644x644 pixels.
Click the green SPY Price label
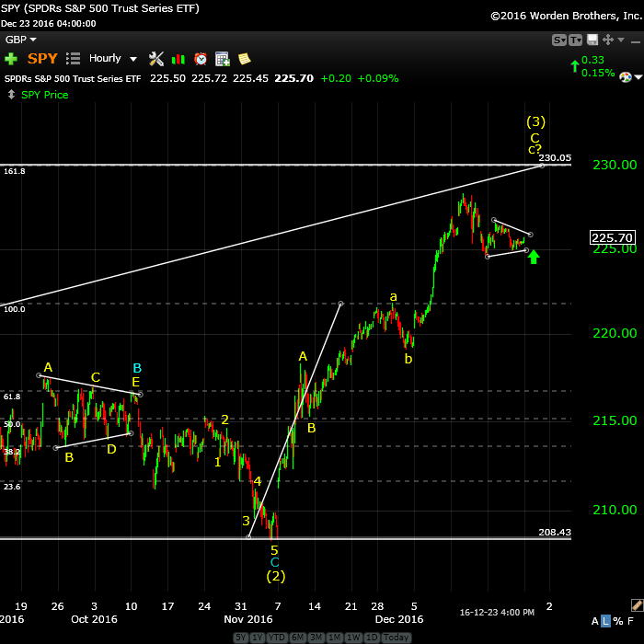[45, 95]
